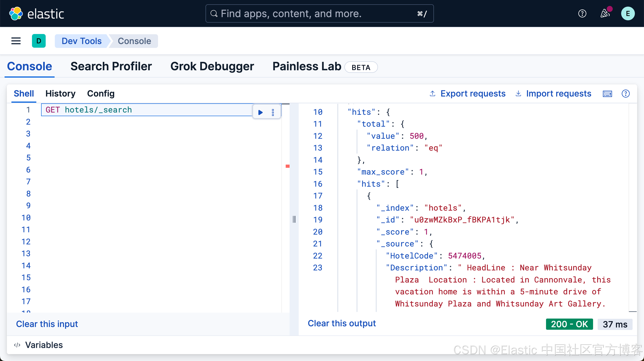This screenshot has height=361, width=644.
Task: Click the 200 - OK status badge
Action: click(x=569, y=324)
